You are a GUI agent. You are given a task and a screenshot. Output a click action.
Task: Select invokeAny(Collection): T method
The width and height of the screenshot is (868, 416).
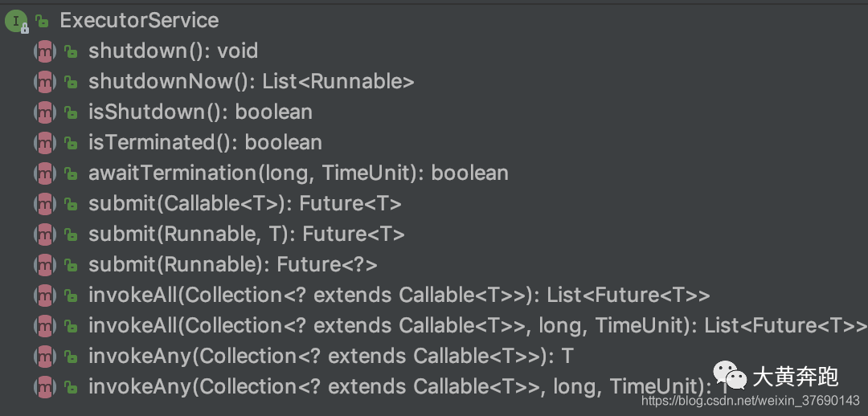(x=330, y=357)
